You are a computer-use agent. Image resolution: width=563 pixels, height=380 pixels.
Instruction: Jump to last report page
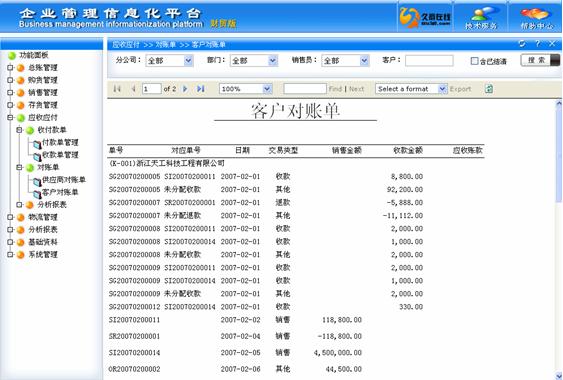(201, 89)
